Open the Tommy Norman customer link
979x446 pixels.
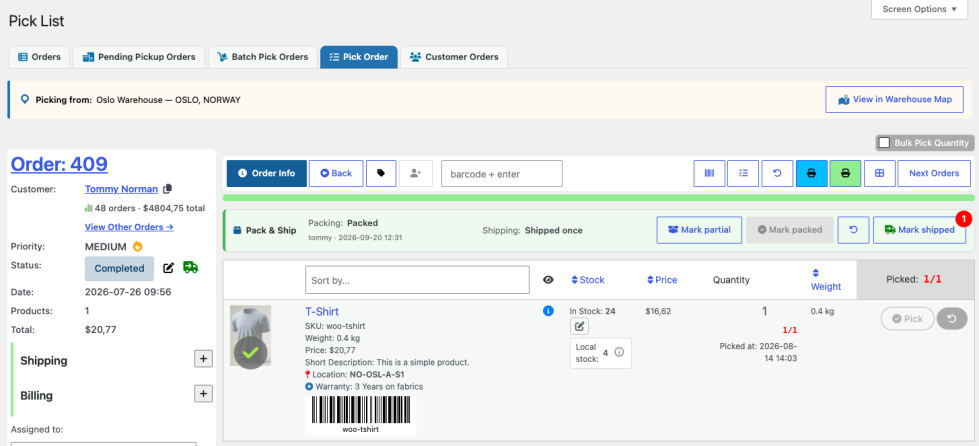121,189
